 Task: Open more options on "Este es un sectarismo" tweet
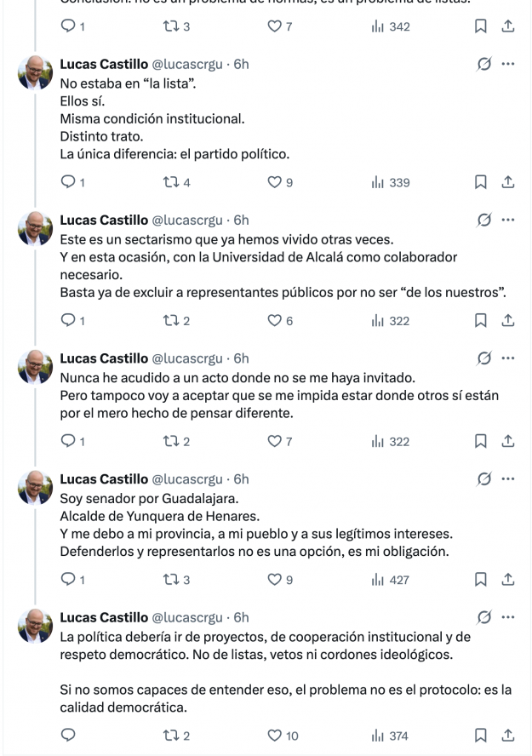(x=508, y=220)
